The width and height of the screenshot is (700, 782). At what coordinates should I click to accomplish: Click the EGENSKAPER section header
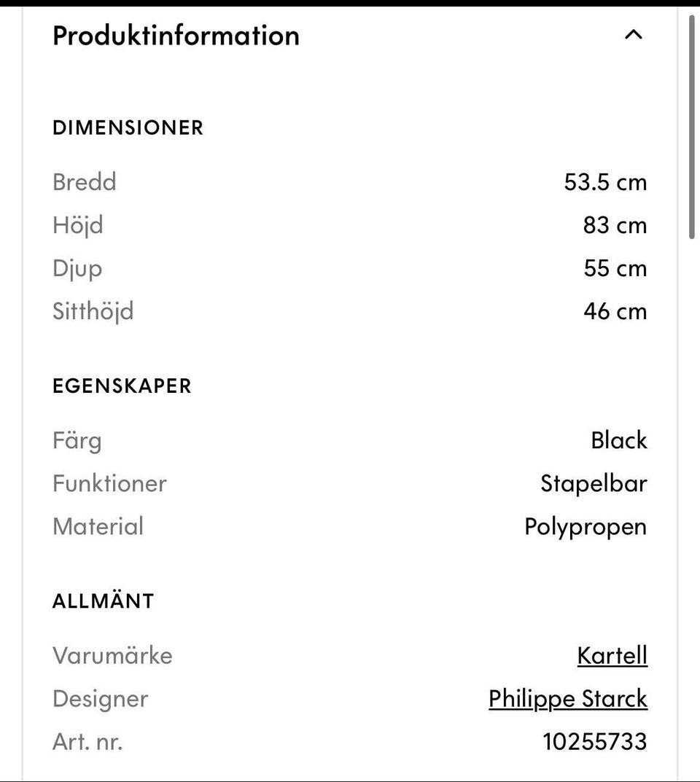(x=122, y=386)
